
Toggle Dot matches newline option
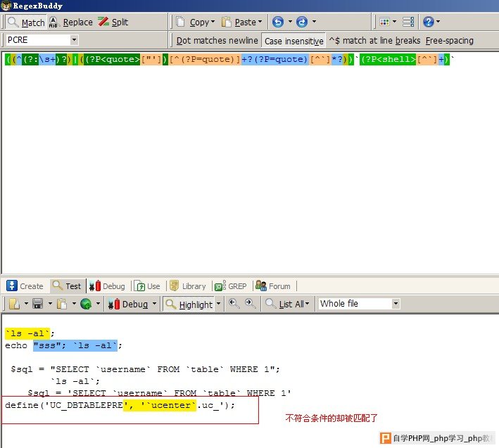pyautogui.click(x=217, y=41)
